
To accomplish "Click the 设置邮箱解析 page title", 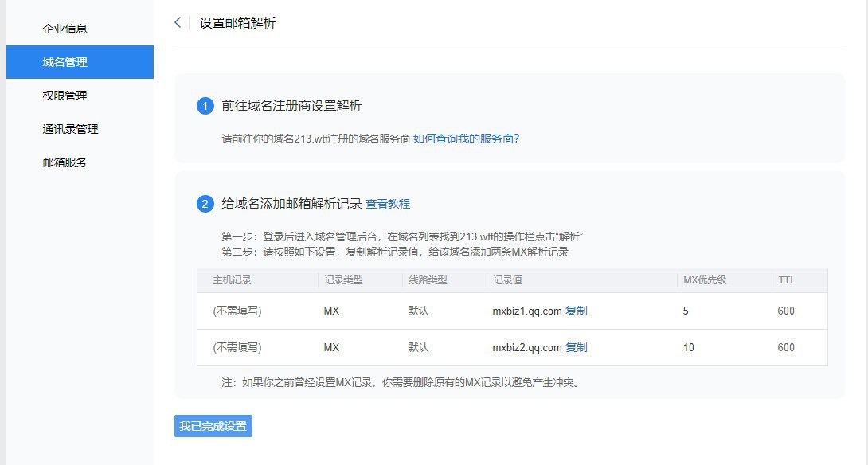I will (237, 23).
